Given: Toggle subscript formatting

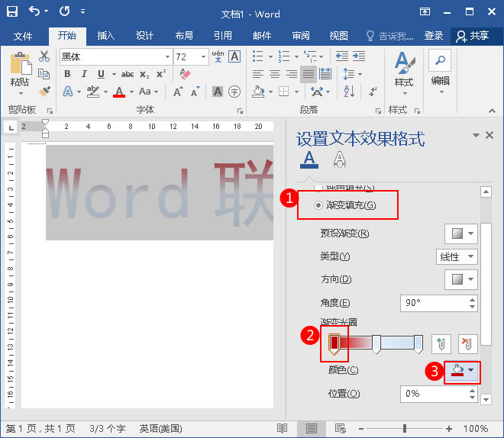Looking at the screenshot, I should pos(144,75).
